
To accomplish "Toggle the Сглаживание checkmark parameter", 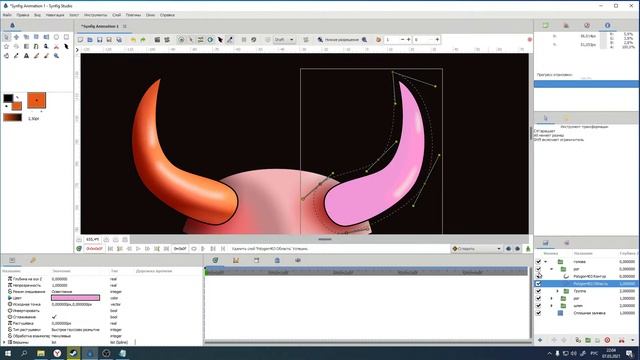I will click(x=54, y=317).
